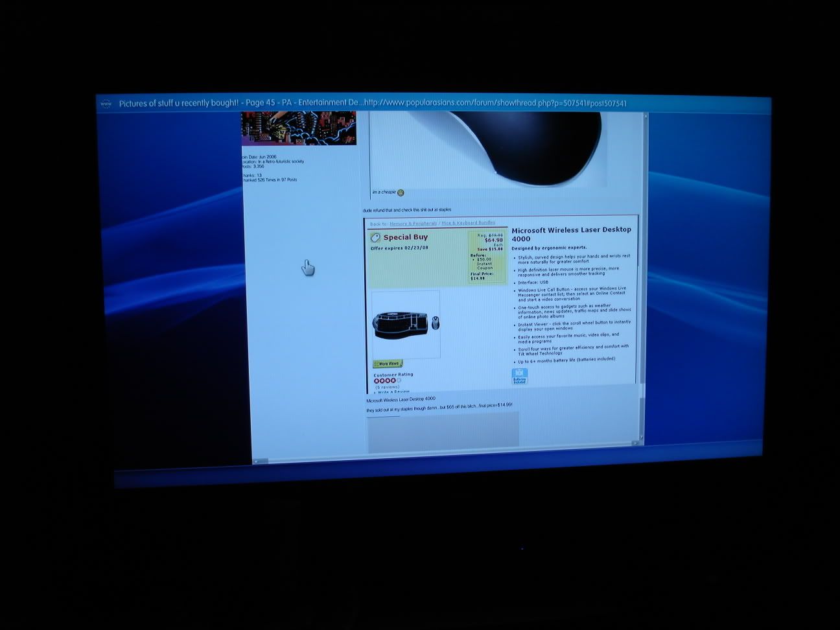The height and width of the screenshot is (630, 840).
Task: Click the $64.98 price
Action: (x=494, y=240)
